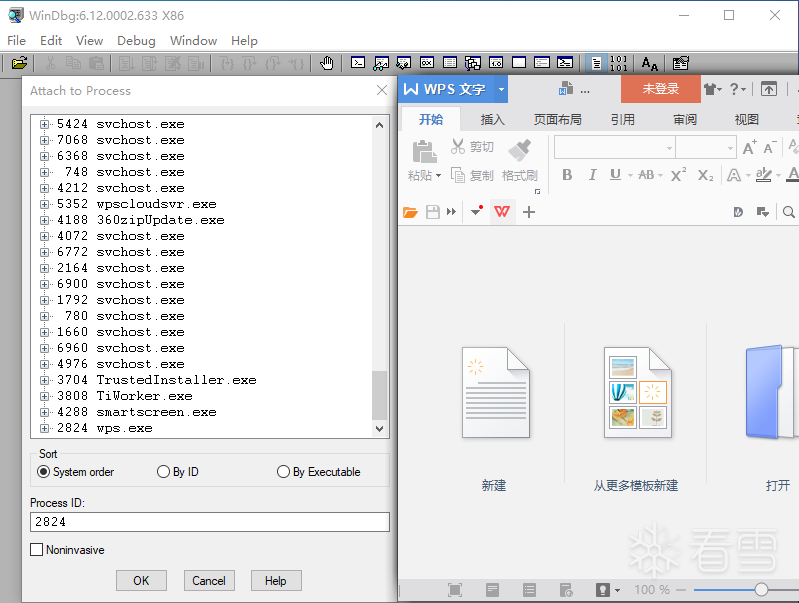Screen dimensions: 799x603
Task: Click the 打开 open label in WPS
Action: (x=778, y=485)
